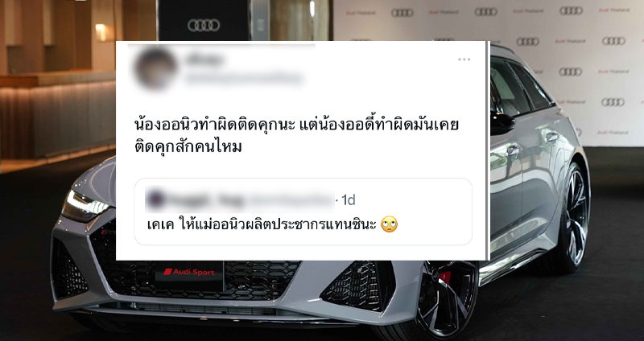This screenshot has width=644, height=341.
Task: Click the rear wheel of the Audi
Action: [575, 217]
